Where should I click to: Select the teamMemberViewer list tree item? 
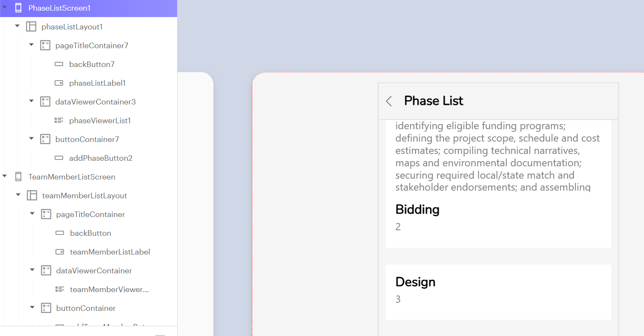click(x=109, y=290)
